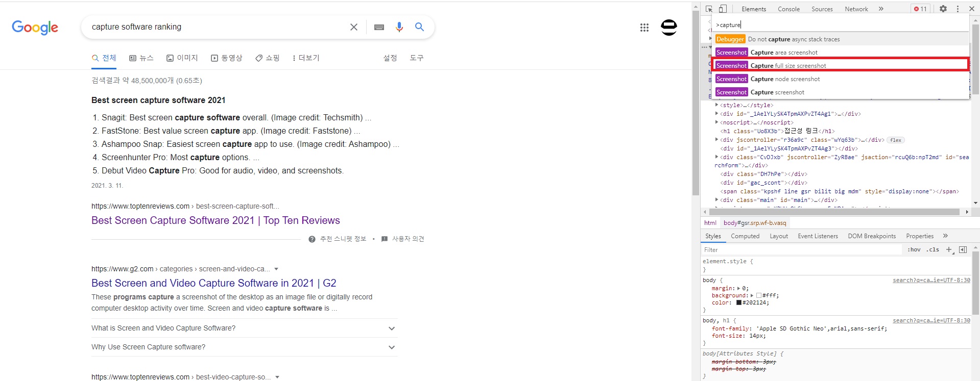Expand the div class="main" node
Image resolution: width=980 pixels, height=381 pixels.
coord(716,200)
